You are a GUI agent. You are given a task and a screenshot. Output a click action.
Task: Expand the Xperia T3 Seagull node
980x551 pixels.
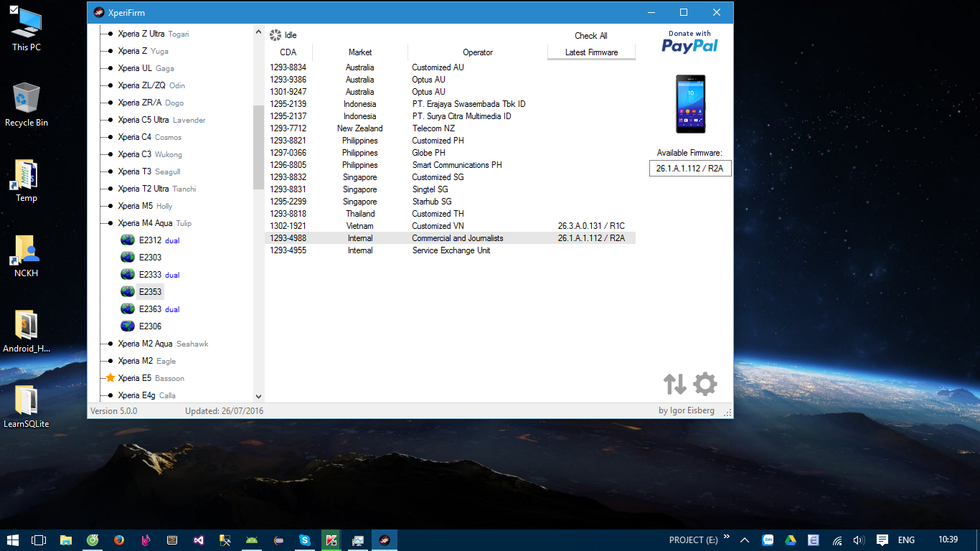click(x=110, y=171)
